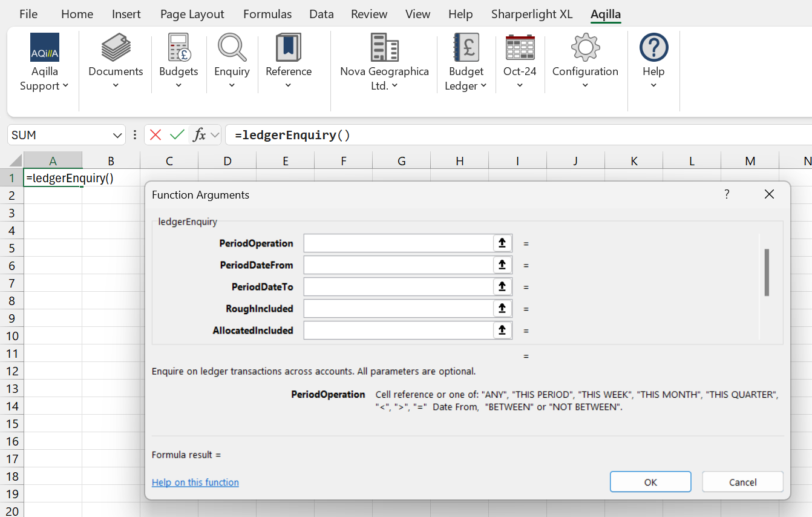This screenshot has height=517, width=812.
Task: Open the Oct-24 calendar period icon
Action: (520, 48)
